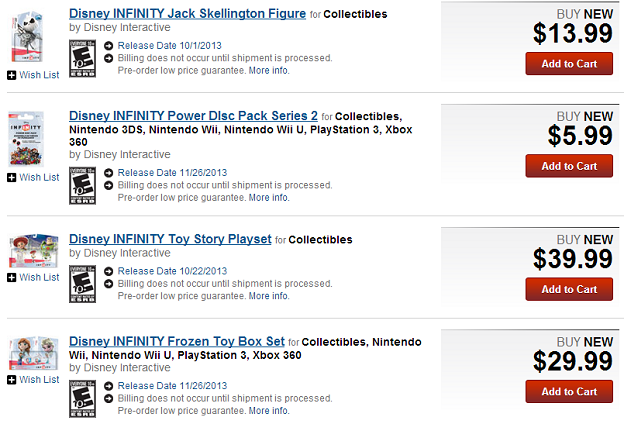Add Power Disc Pack Series 2 to cart
Screen dimensions: 624x424
tap(569, 166)
